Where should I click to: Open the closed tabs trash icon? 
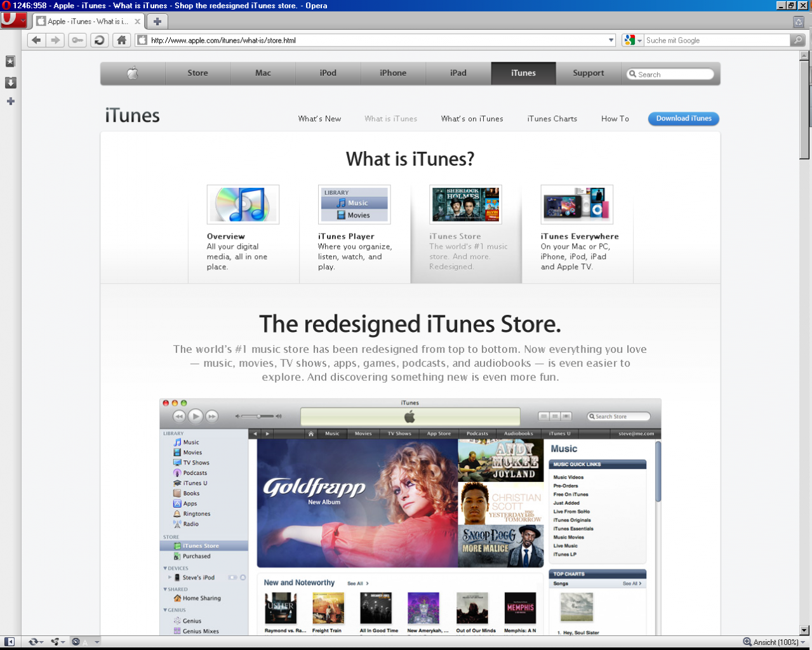tap(799, 22)
